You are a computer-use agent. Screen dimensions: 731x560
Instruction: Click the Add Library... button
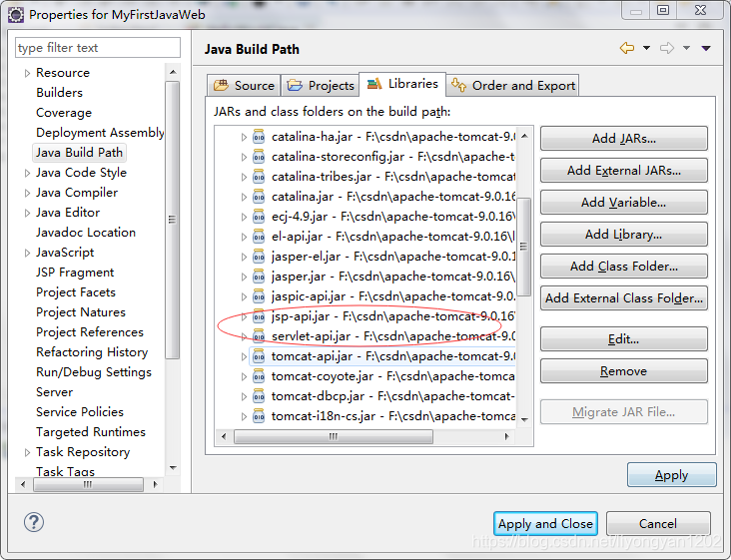[x=624, y=235]
